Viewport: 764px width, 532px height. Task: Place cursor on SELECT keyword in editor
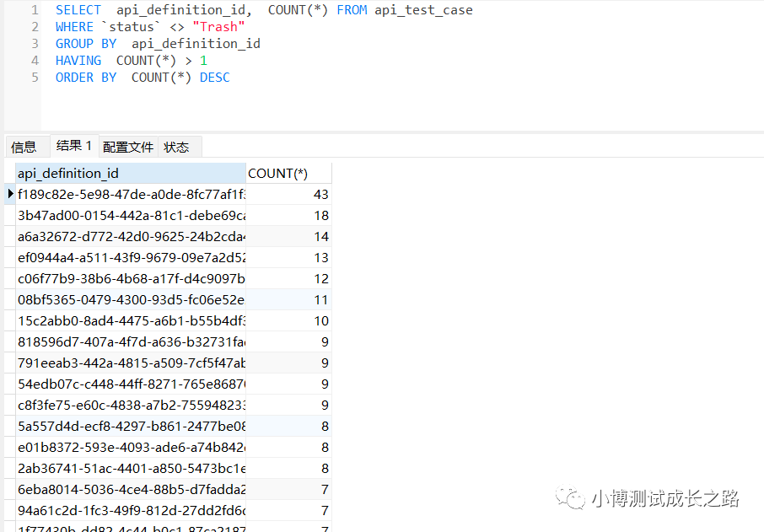pyautogui.click(x=78, y=10)
